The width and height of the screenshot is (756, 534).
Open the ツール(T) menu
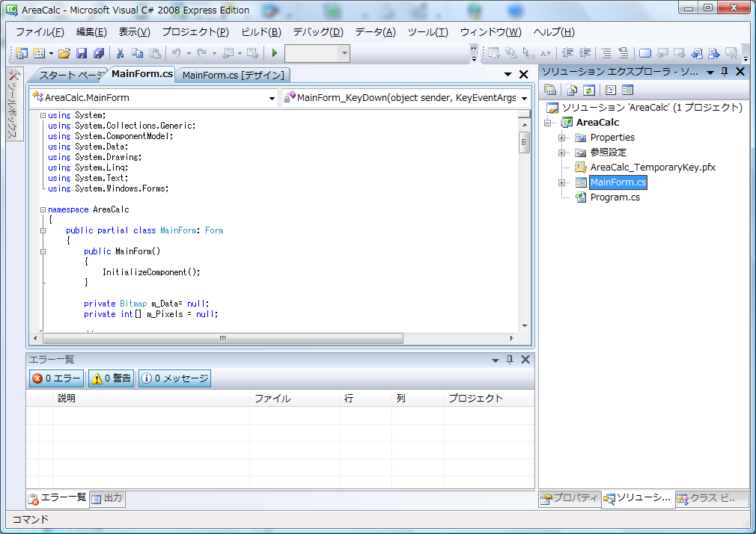tap(427, 32)
